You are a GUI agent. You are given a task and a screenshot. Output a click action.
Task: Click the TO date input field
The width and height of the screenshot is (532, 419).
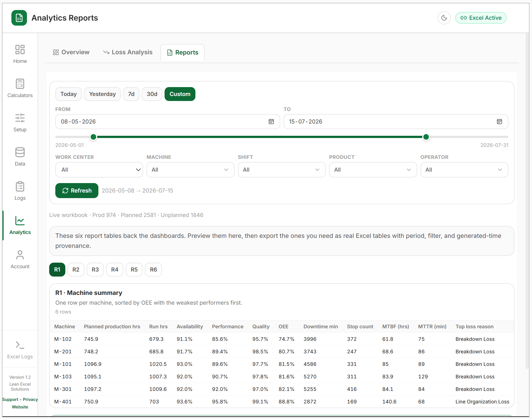[x=396, y=122]
